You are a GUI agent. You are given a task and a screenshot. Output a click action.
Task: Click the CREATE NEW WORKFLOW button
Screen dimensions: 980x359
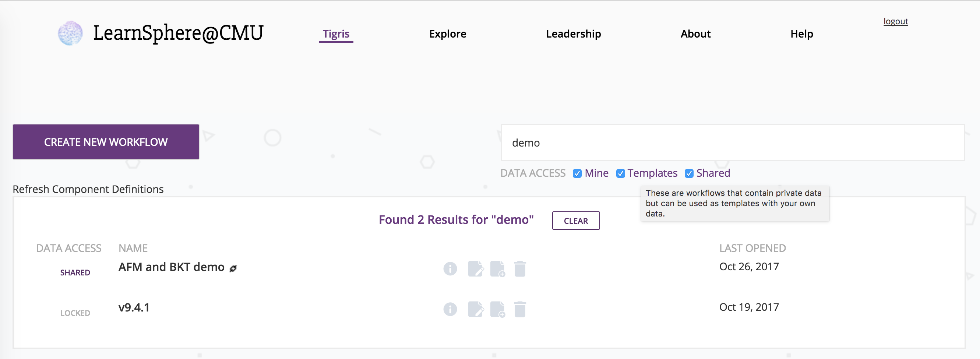(106, 141)
